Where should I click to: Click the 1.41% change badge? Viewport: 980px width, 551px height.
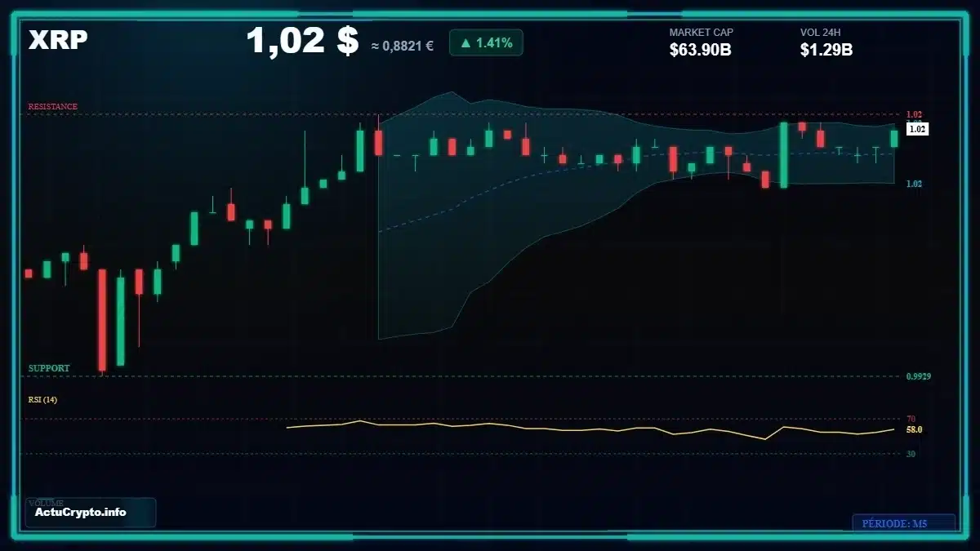click(486, 42)
